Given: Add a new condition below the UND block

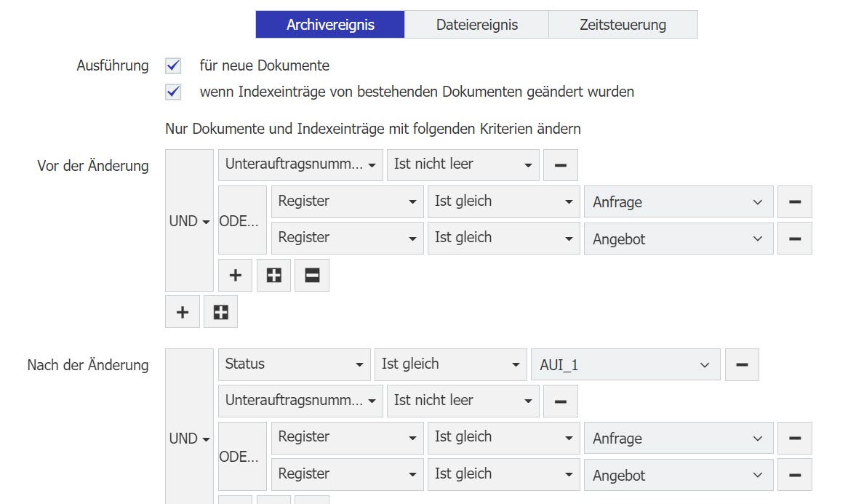Looking at the screenshot, I should click(x=183, y=312).
